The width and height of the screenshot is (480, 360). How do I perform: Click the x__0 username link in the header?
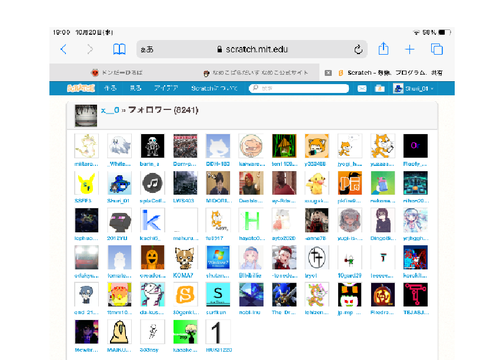(x=110, y=110)
